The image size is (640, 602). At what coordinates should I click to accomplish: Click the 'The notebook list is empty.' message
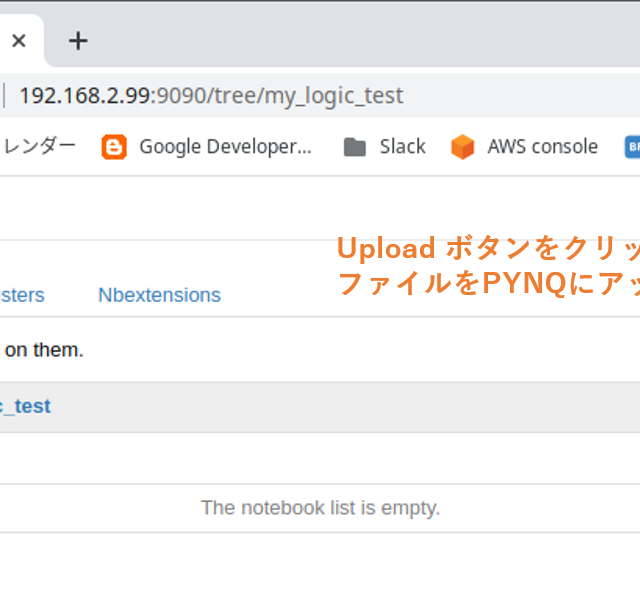(x=320, y=508)
